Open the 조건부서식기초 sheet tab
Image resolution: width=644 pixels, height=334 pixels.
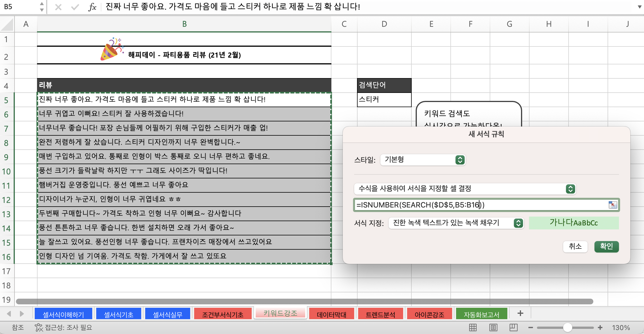click(223, 313)
